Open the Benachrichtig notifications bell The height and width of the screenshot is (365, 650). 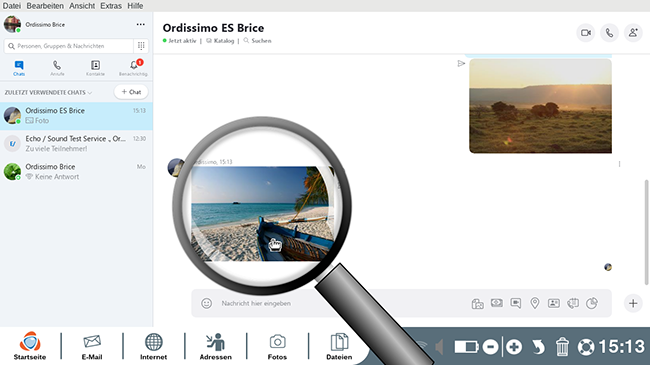pyautogui.click(x=133, y=68)
